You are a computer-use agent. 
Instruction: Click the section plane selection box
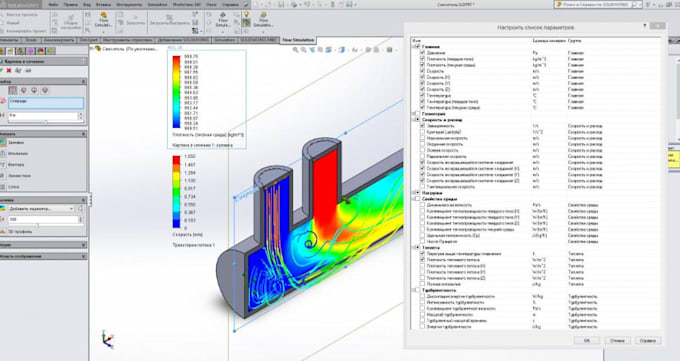[46, 103]
